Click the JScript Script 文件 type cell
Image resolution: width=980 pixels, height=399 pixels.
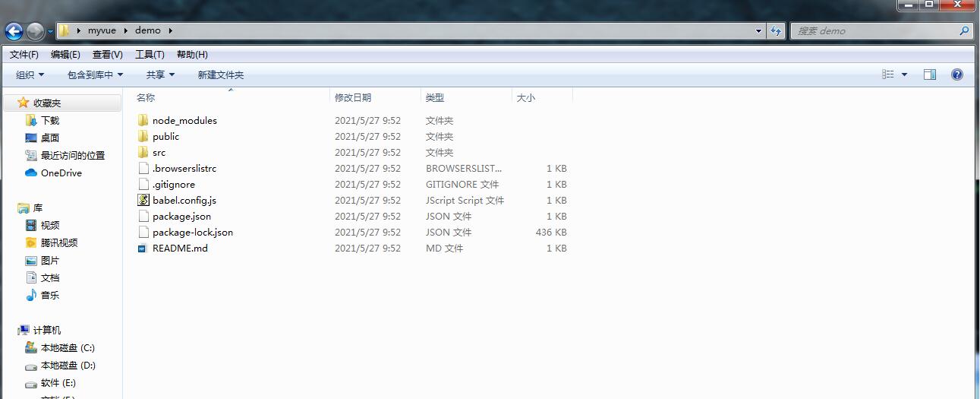tap(465, 200)
